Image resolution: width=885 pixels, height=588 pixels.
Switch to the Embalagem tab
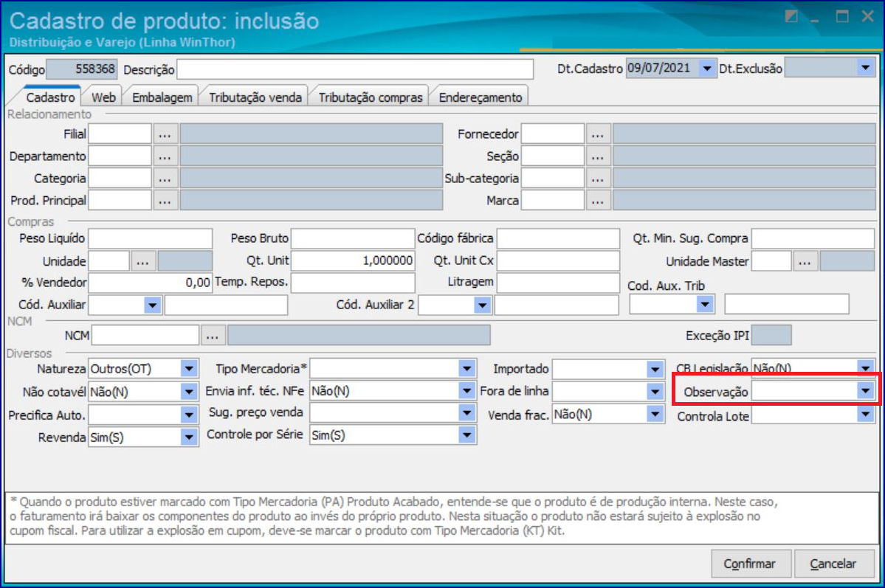(x=162, y=97)
